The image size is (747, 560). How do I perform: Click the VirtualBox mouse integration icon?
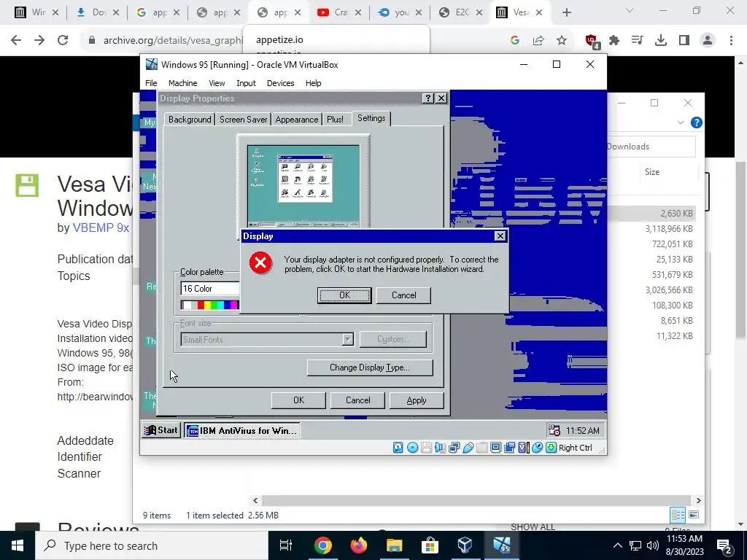(537, 448)
